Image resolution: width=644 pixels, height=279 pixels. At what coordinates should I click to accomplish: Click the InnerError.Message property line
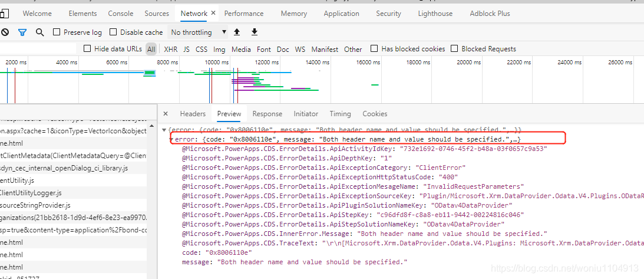pyautogui.click(x=365, y=234)
